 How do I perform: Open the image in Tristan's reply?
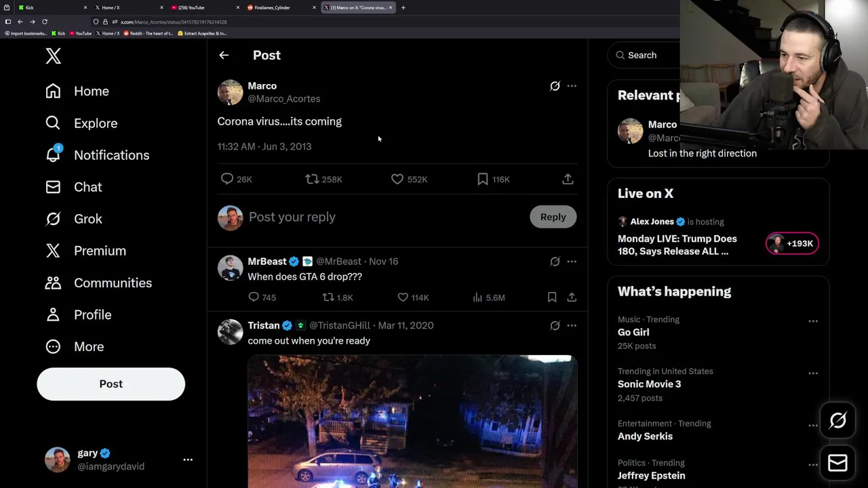pos(412,421)
